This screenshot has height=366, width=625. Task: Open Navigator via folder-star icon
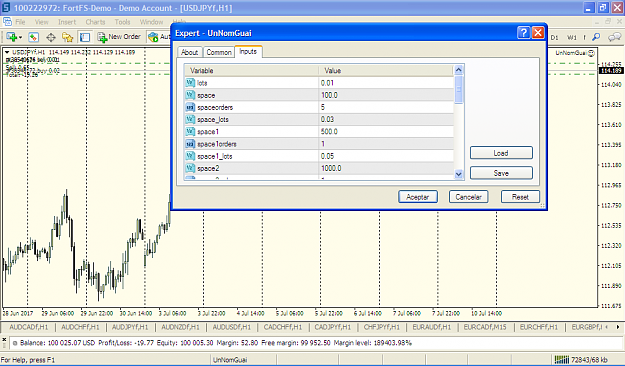click(x=67, y=37)
